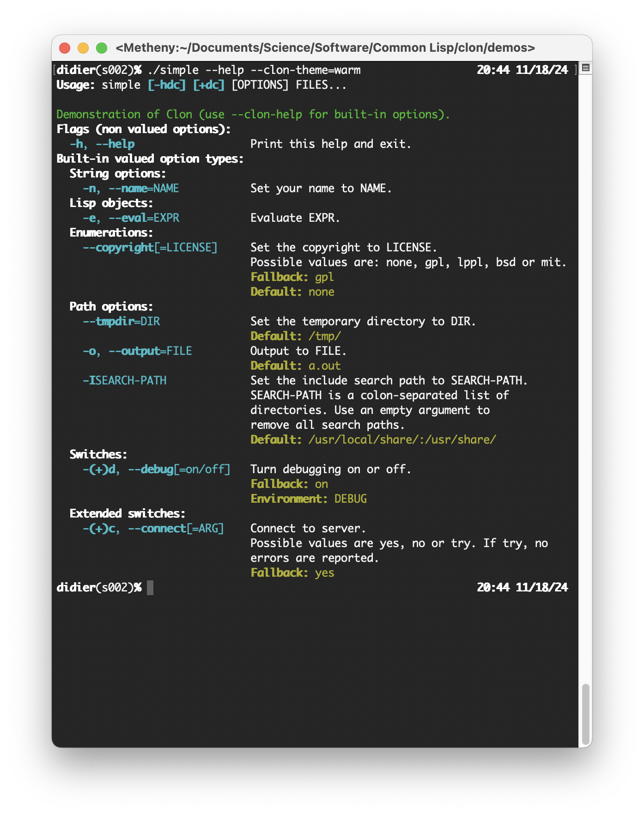Screen dimensions: 644x816
Task: Click the green 'Demonstration of Clon' line
Action: (253, 115)
